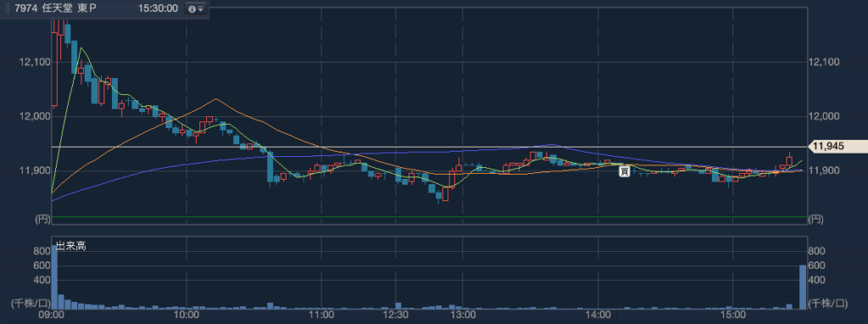Click the left volume axis 400 label
This screenshot has width=868, height=324.
[x=42, y=280]
